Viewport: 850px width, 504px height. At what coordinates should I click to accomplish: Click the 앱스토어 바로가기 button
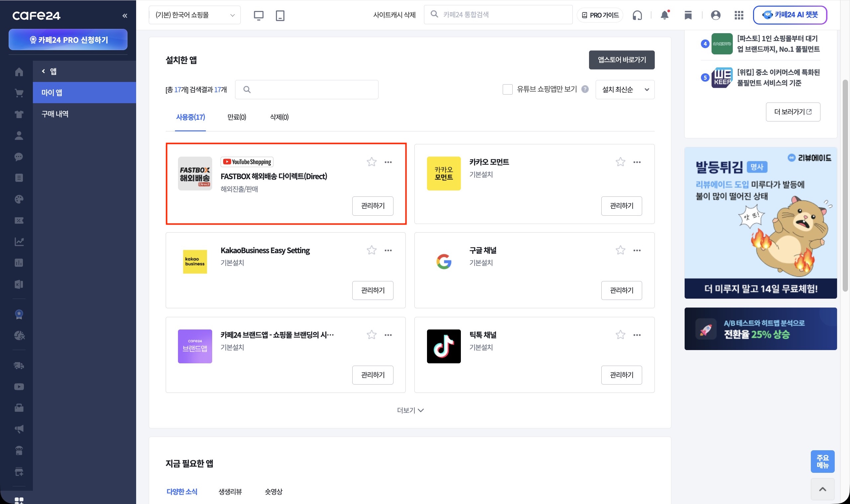click(x=622, y=60)
